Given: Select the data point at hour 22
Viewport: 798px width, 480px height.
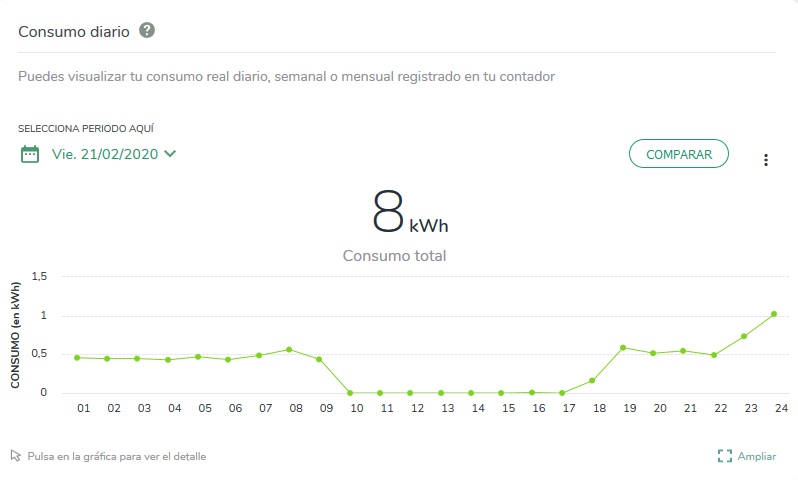Looking at the screenshot, I should [x=714, y=355].
